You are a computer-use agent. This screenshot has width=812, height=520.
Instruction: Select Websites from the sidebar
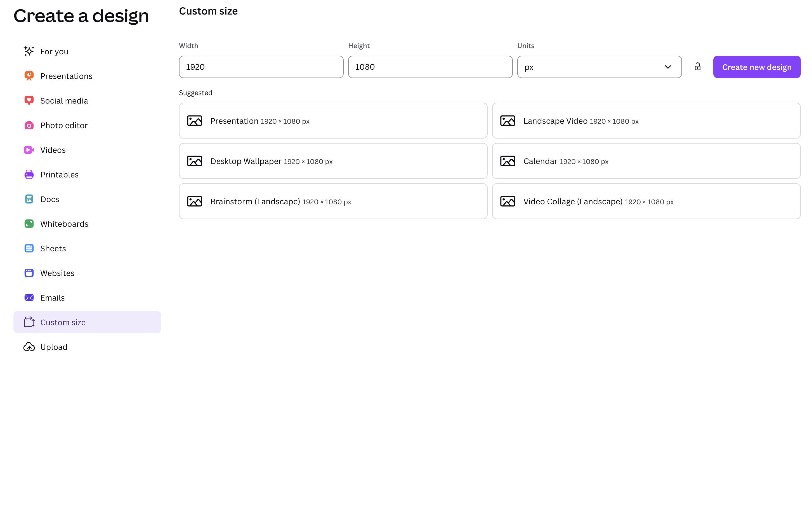tap(87, 273)
